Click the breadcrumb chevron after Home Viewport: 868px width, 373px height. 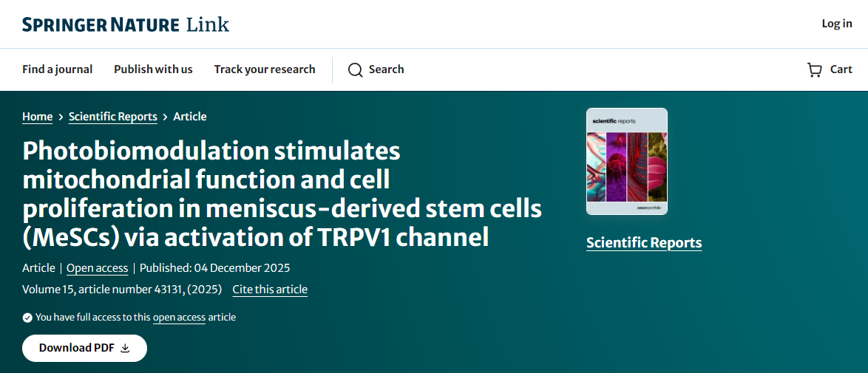point(61,117)
